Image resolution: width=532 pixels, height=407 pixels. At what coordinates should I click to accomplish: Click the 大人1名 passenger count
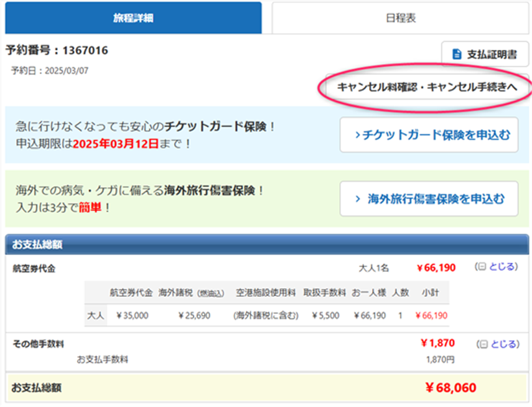(x=373, y=268)
